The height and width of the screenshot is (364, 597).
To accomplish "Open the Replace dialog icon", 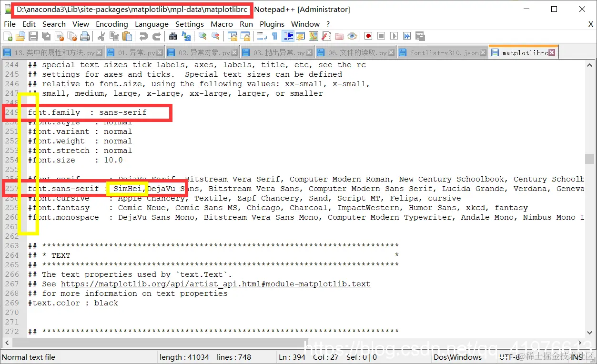I will point(186,36).
